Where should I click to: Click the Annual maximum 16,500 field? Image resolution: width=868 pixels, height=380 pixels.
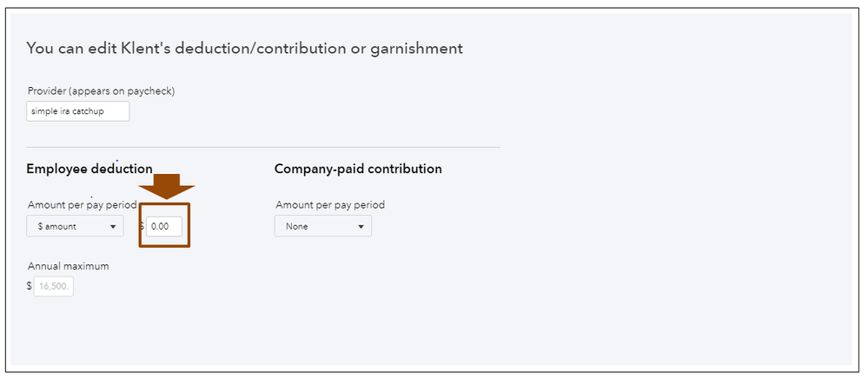[x=54, y=286]
